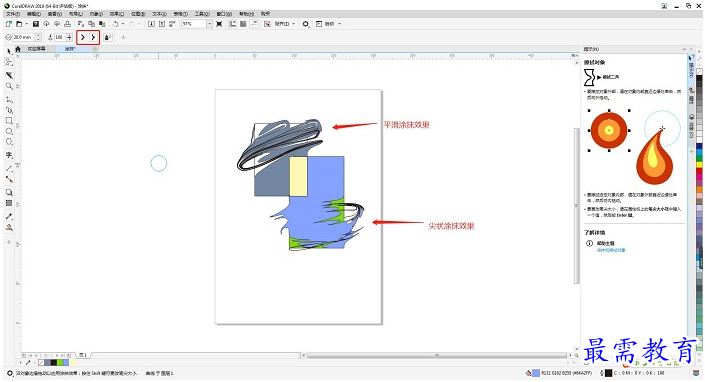Select the Pick tool
The image size is (705, 382).
click(x=9, y=52)
